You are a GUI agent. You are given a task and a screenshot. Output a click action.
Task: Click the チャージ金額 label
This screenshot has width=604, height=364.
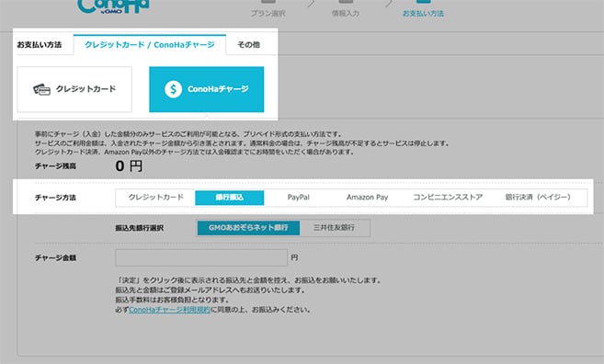55,258
